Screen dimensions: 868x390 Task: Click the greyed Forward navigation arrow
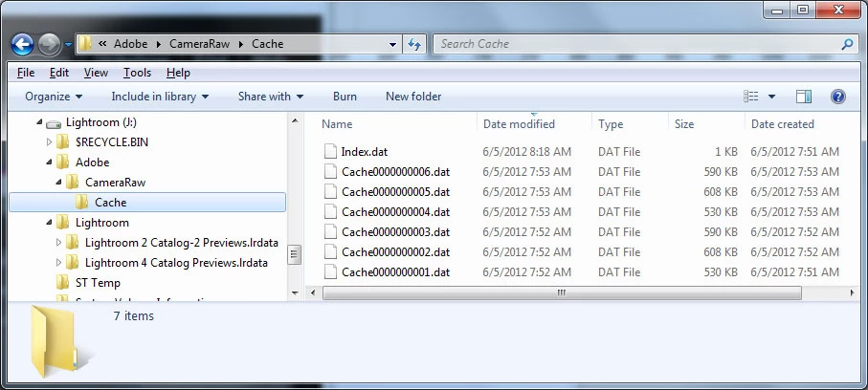tap(49, 45)
